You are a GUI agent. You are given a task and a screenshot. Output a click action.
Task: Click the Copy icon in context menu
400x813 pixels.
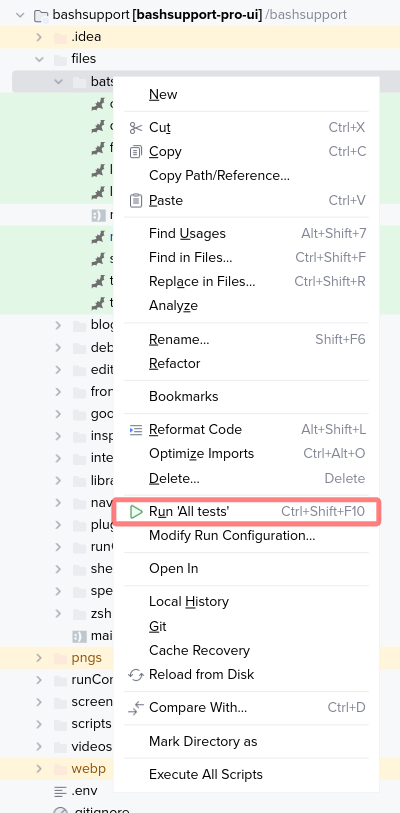(x=135, y=151)
